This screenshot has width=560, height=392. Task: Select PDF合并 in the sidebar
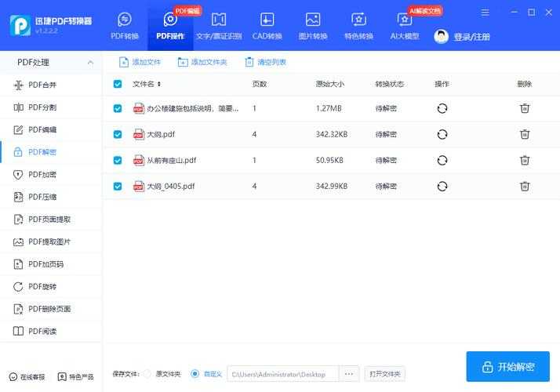[x=51, y=85]
